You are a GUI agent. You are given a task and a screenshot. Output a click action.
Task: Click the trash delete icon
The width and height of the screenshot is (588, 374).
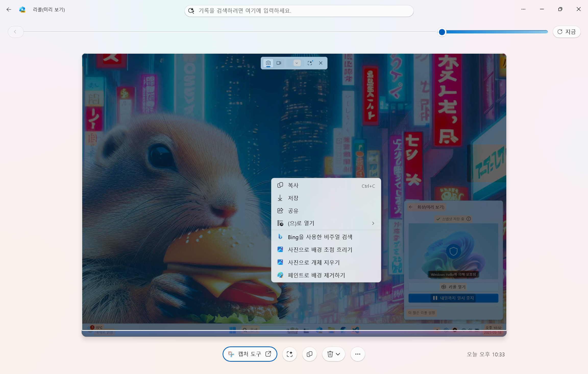(x=330, y=354)
